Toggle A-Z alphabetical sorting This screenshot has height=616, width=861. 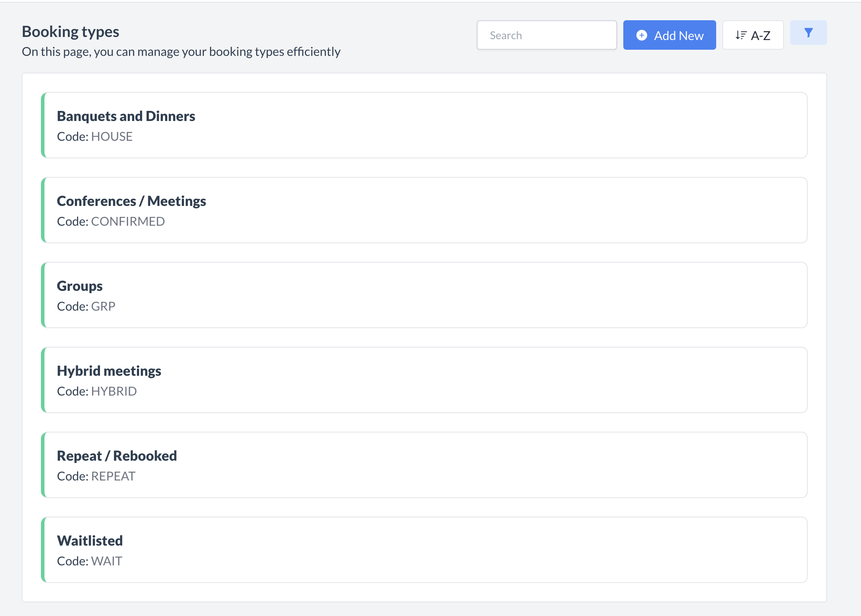coord(753,35)
